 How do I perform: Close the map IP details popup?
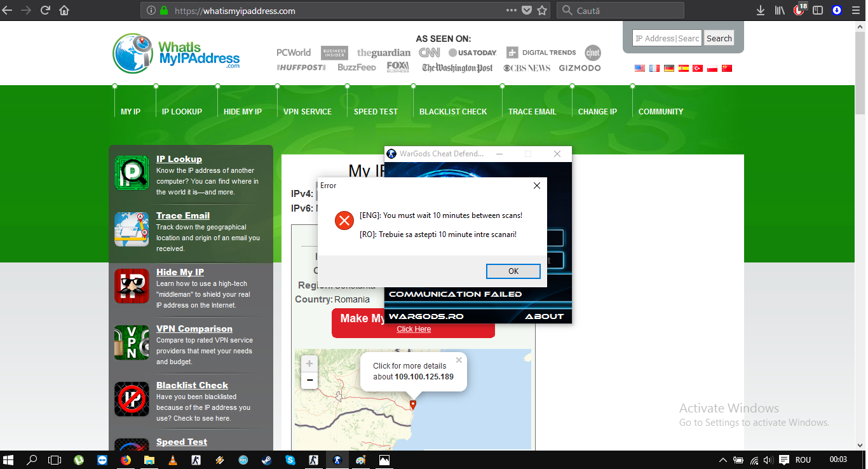click(459, 360)
